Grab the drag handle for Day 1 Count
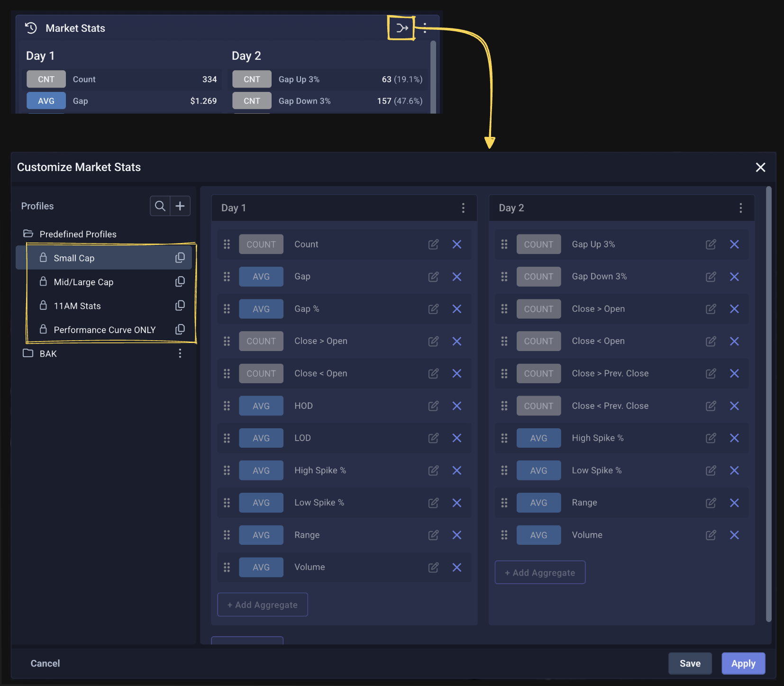Viewport: 784px width, 686px height. pos(227,244)
